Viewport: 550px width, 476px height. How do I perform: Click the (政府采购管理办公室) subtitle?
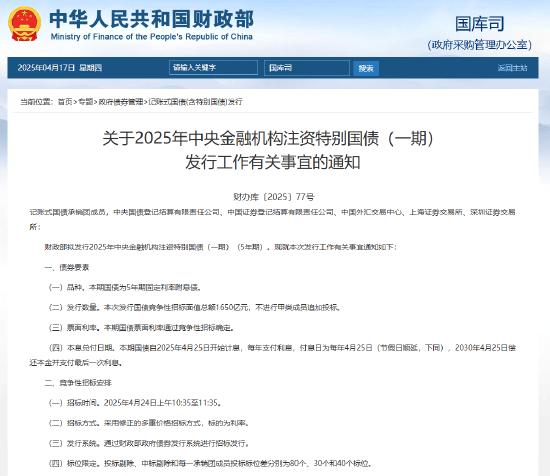[479, 45]
